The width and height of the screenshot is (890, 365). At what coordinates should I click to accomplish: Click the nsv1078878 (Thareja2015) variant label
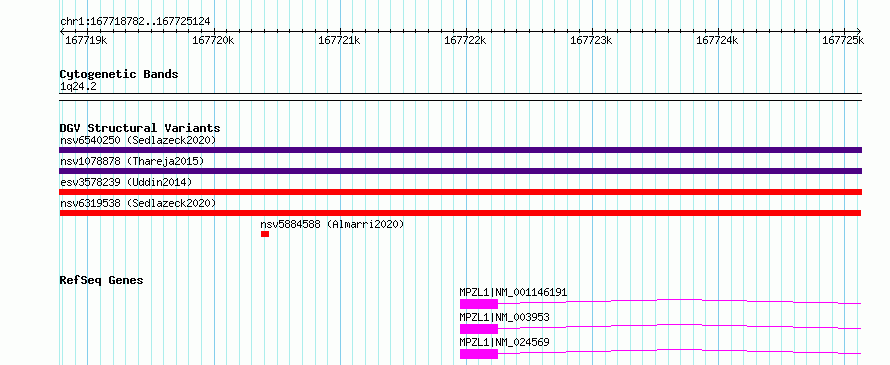click(132, 161)
